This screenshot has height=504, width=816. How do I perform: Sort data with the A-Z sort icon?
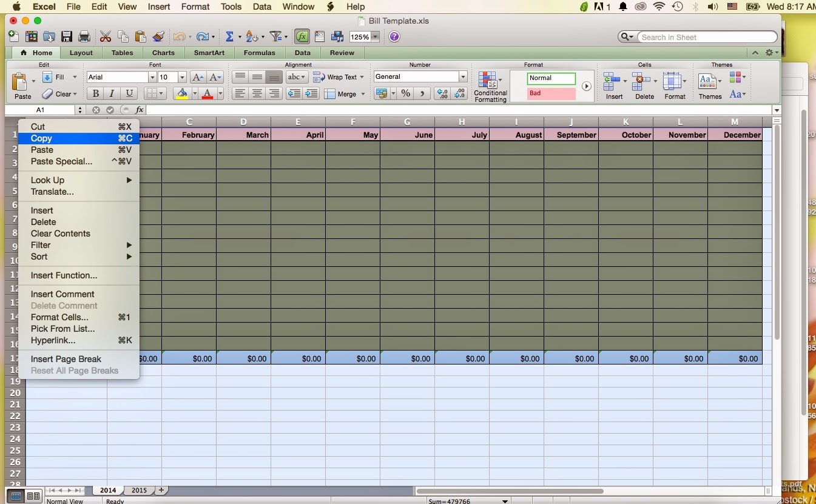[252, 37]
